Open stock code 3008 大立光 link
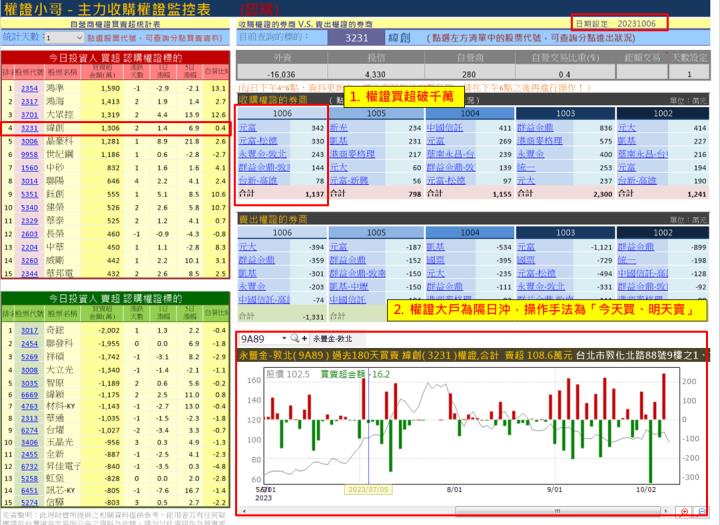The image size is (720, 525). (29, 370)
